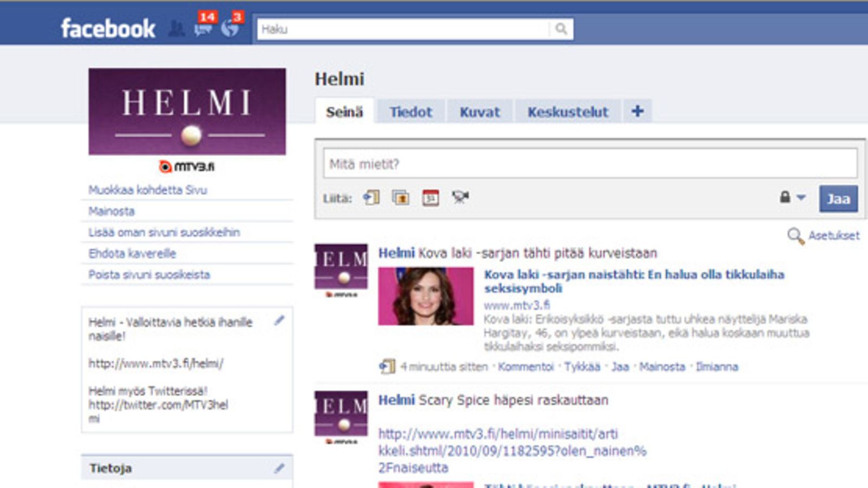
Task: Click the search magnifier button
Action: point(561,29)
